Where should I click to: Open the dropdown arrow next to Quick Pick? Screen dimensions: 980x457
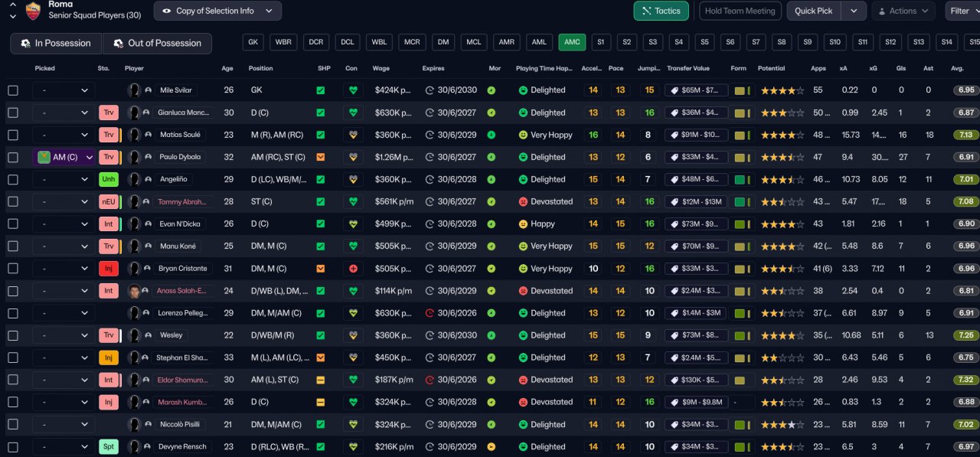pyautogui.click(x=854, y=11)
